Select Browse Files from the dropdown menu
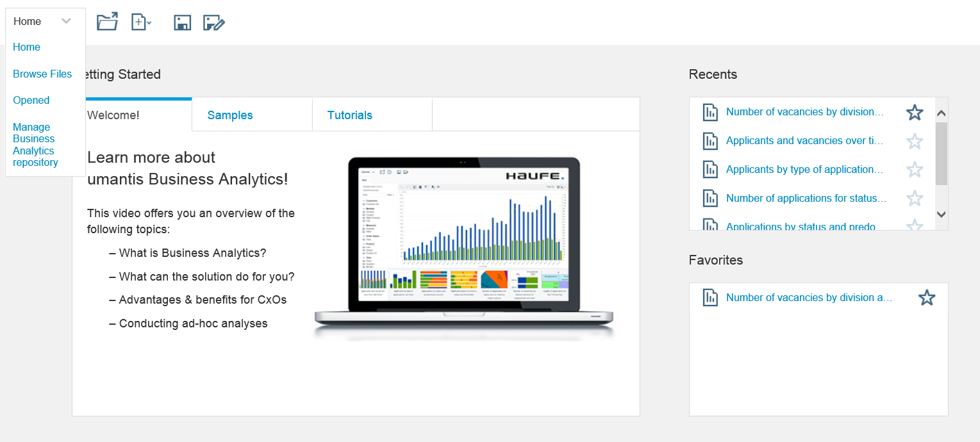 (x=42, y=74)
